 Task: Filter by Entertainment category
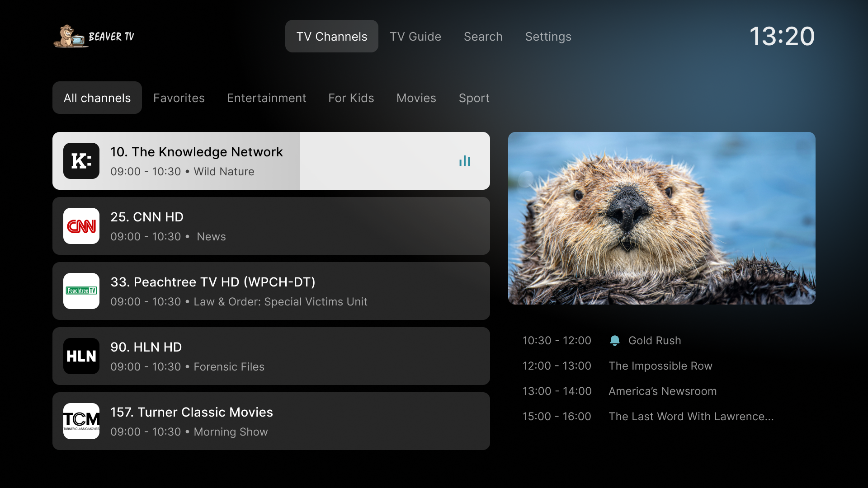tap(267, 98)
